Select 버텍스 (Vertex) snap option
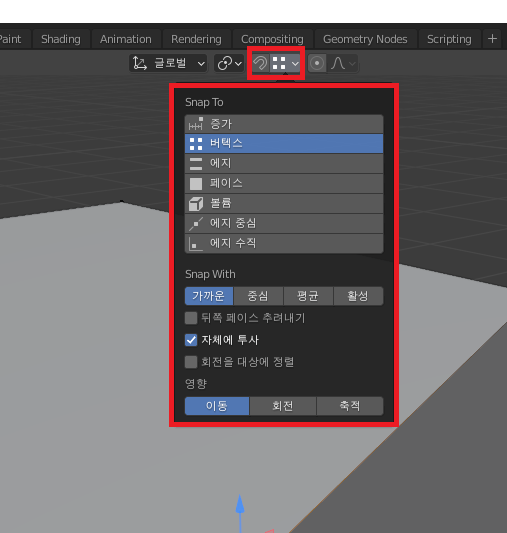Viewport: 507px width, 533px height. pyautogui.click(x=284, y=143)
